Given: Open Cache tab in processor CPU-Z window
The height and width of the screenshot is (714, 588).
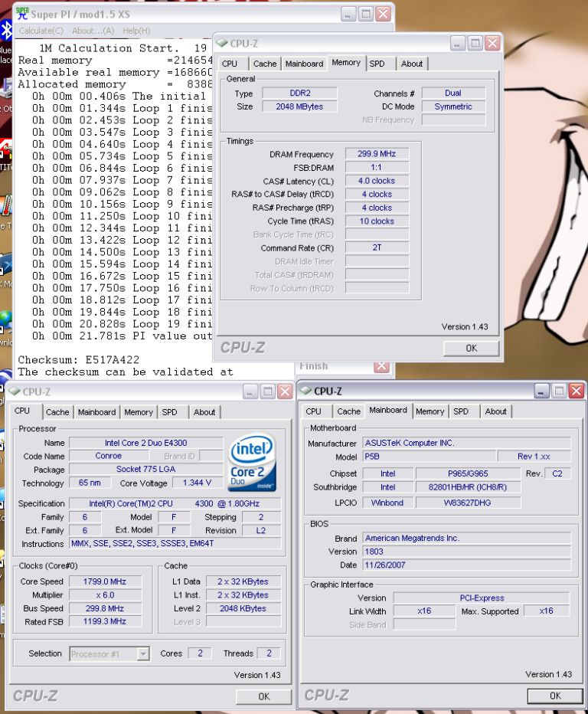Looking at the screenshot, I should [x=57, y=412].
